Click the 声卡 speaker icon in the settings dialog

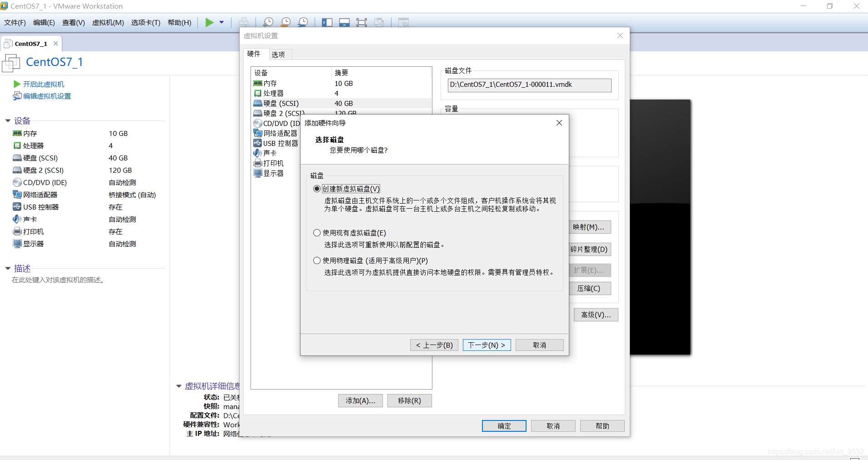tap(257, 153)
